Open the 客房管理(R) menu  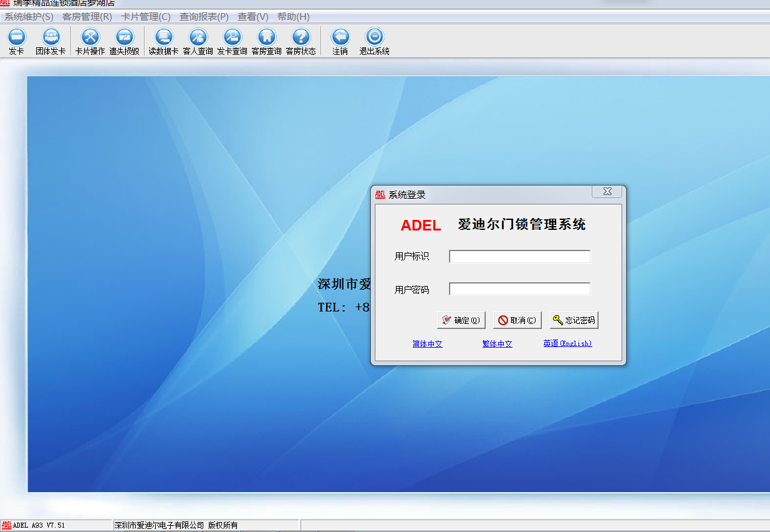click(x=87, y=17)
